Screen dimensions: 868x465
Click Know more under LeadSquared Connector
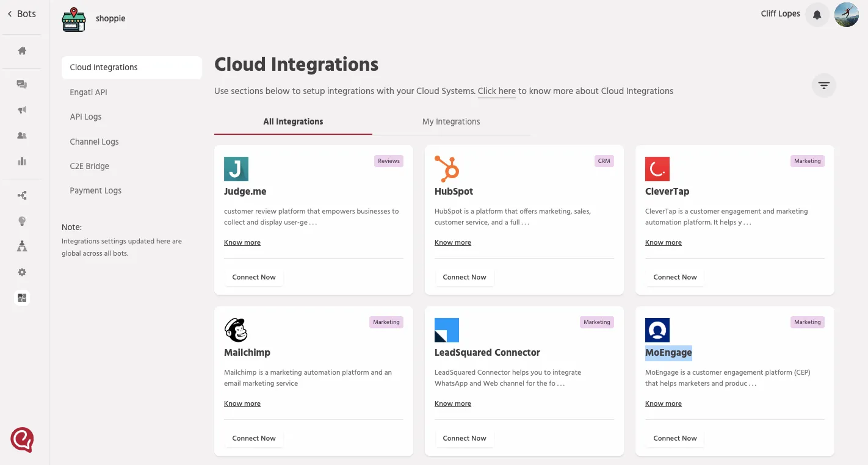click(453, 403)
